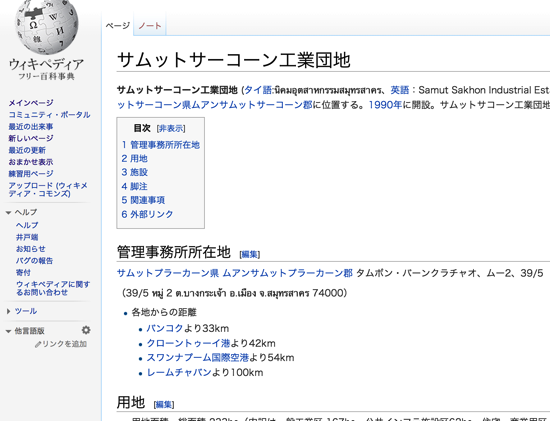Switch to the ノート tab
This screenshot has width=550, height=421.
pyautogui.click(x=150, y=26)
